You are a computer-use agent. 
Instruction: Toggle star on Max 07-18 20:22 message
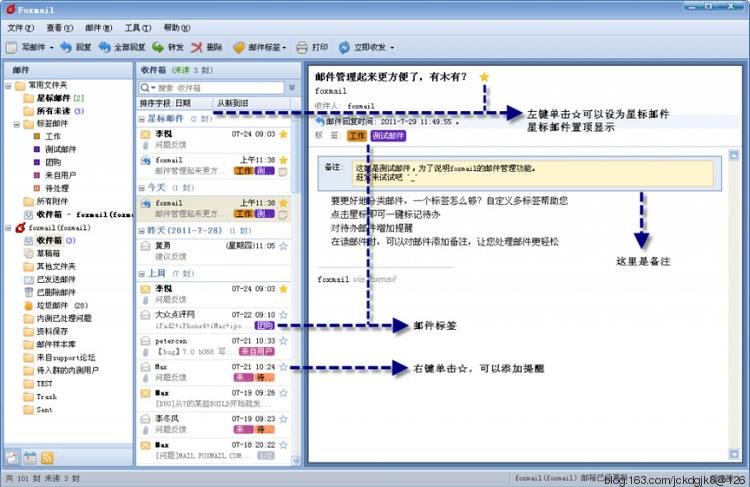(x=283, y=445)
